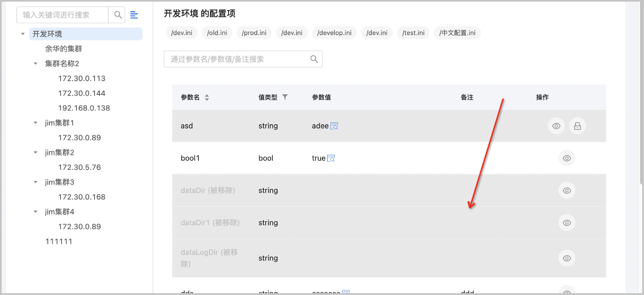Sort table by 参数名 column arrows
This screenshot has height=295, width=644.
click(207, 97)
